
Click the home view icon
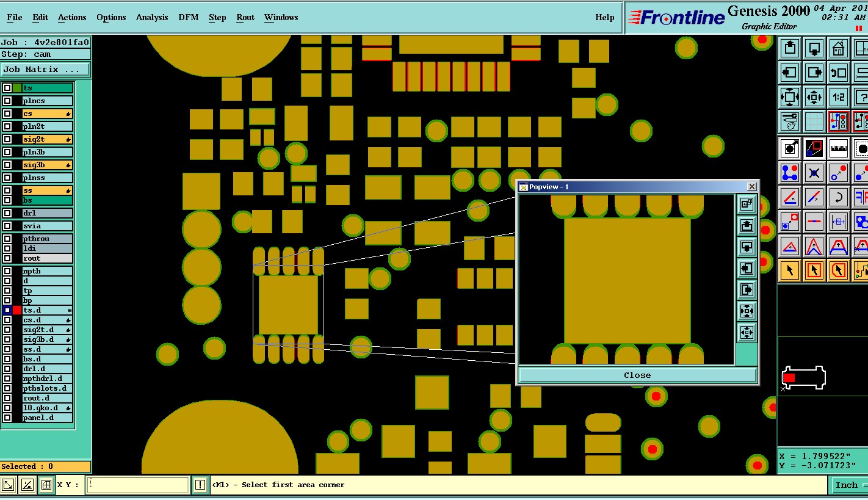click(839, 48)
